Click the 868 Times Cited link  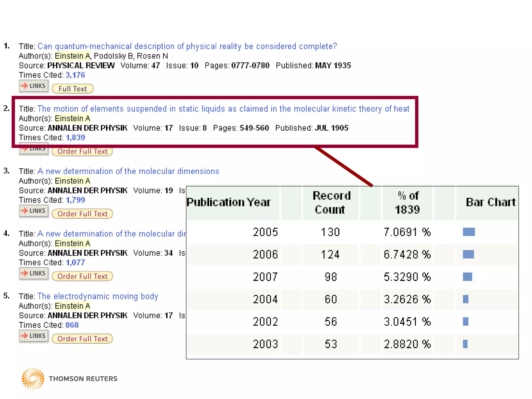coord(72,325)
